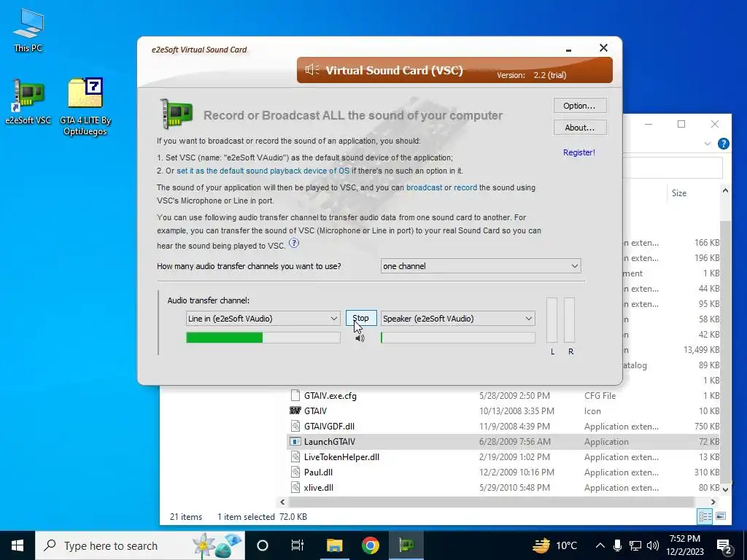Click Explorer vertical scroll down arrow
Screen dimensions: 747x560
(x=725, y=489)
